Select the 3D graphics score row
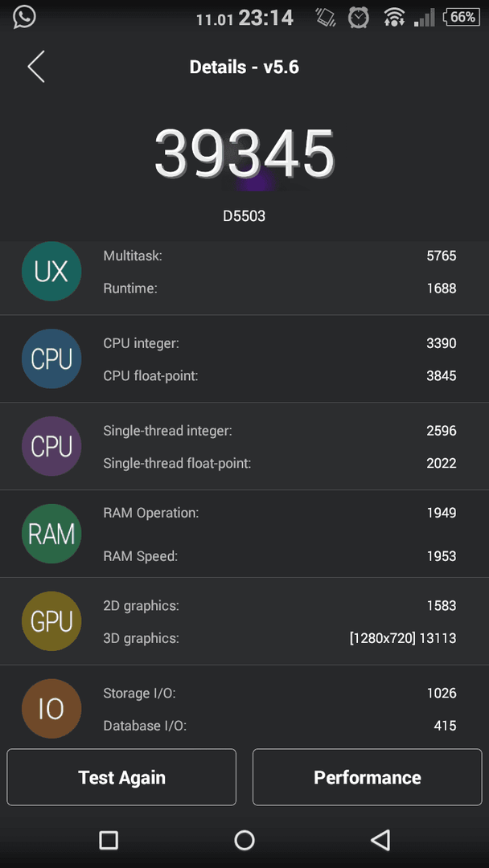Viewport: 489px width, 868px height. pyautogui.click(x=280, y=638)
